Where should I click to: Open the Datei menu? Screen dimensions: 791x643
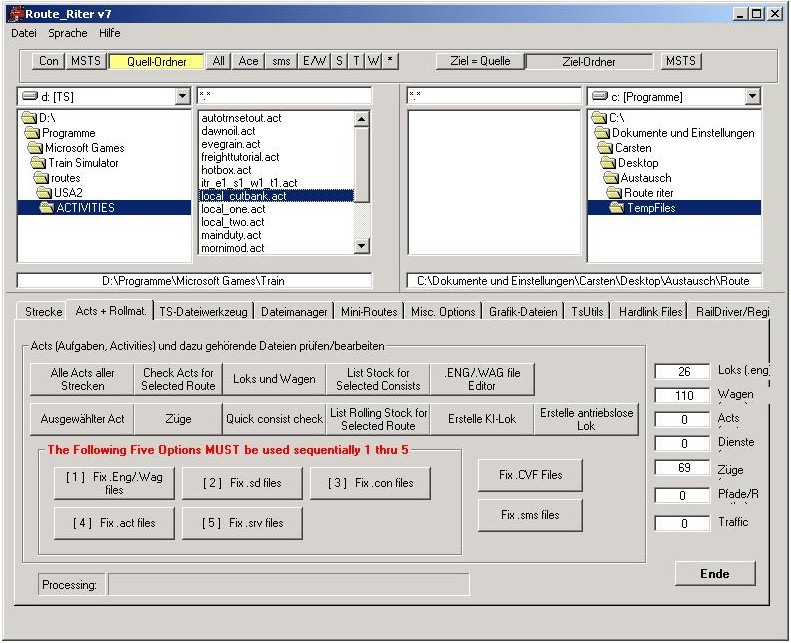coord(24,33)
